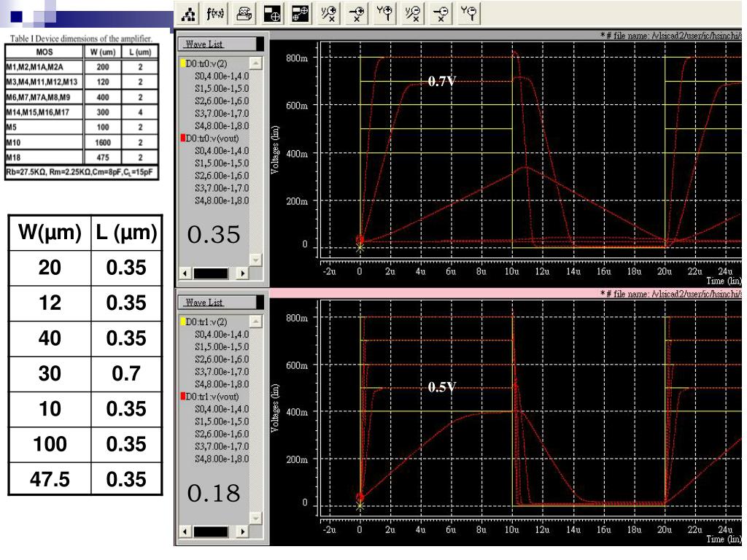Select S2,6.00e-1,6.0 under D0:tr1:v(vout)
747x560 pixels.
[x=222, y=434]
